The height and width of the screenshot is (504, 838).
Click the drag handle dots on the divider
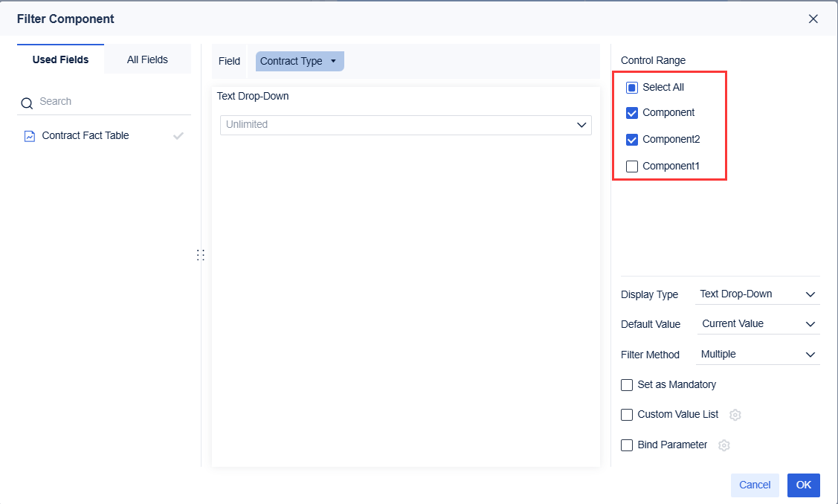201,254
